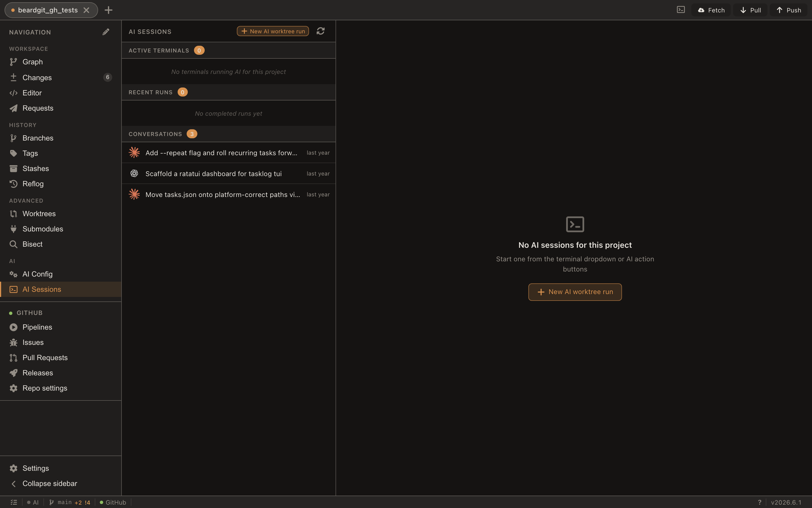Open the Requests view
The width and height of the screenshot is (812, 508).
pos(61,108)
